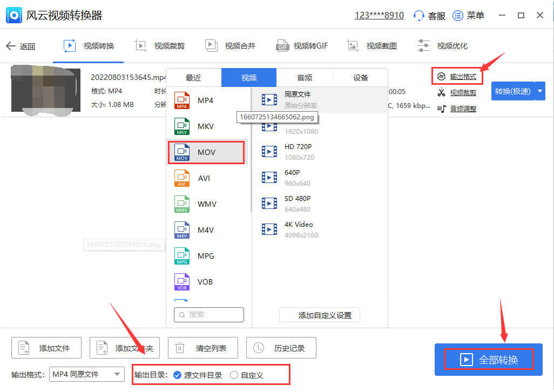Switch to 视频合并 tab
554x392 pixels.
(231, 46)
